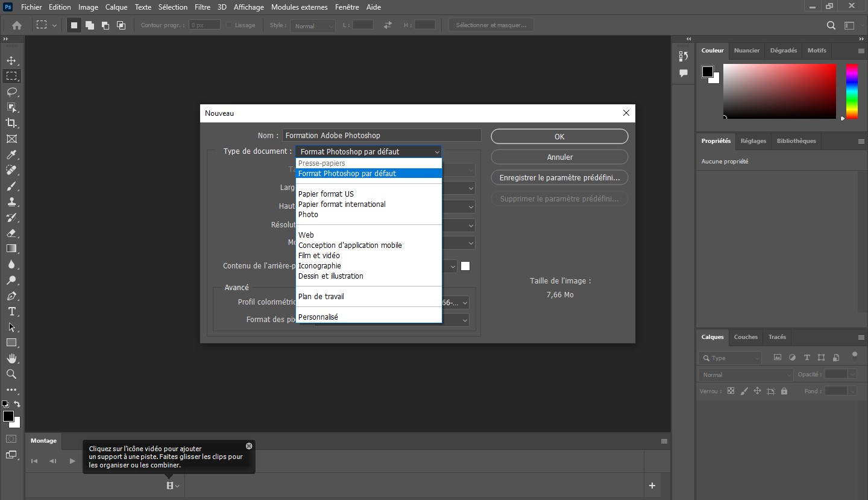Image resolution: width=868 pixels, height=500 pixels.
Task: Open the marquee tool preset picker
Action: pos(46,25)
